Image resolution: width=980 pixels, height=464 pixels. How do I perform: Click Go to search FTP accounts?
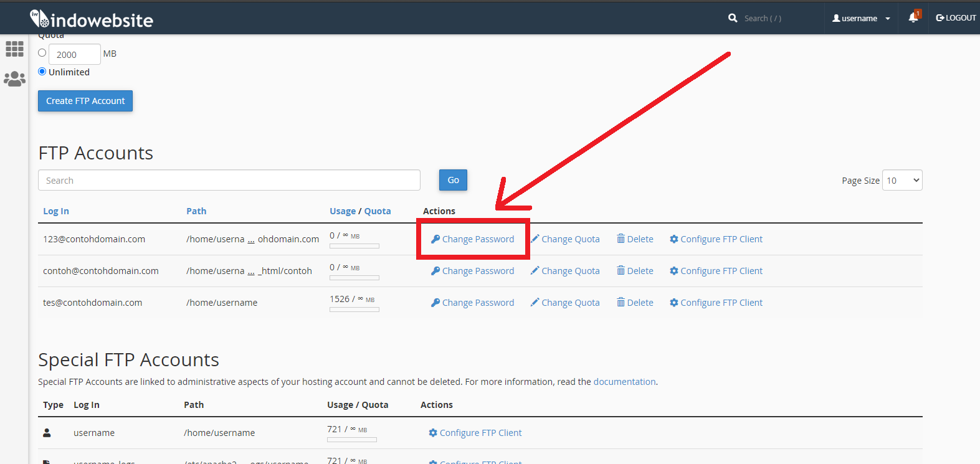453,180
